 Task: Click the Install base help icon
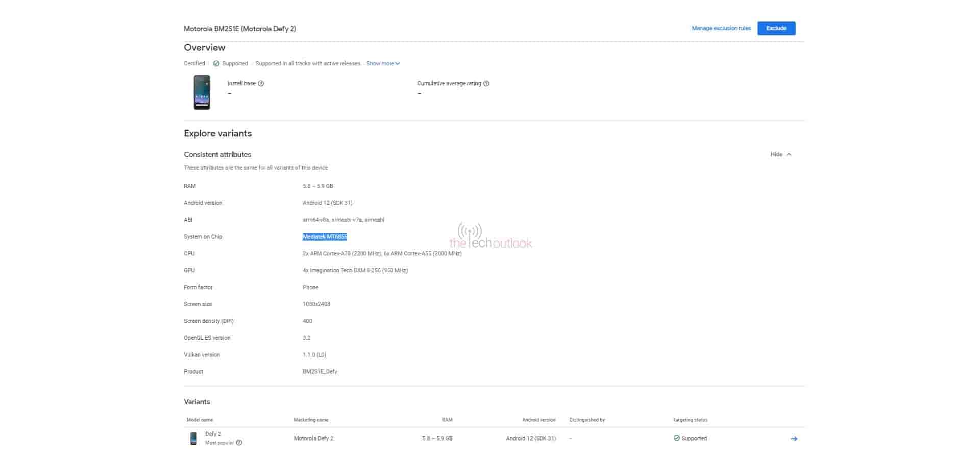[261, 84]
